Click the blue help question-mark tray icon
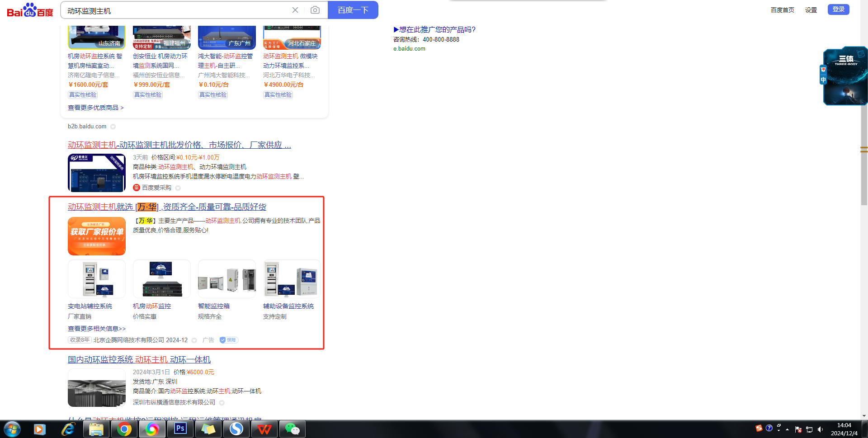The width and height of the screenshot is (868, 438). click(769, 428)
